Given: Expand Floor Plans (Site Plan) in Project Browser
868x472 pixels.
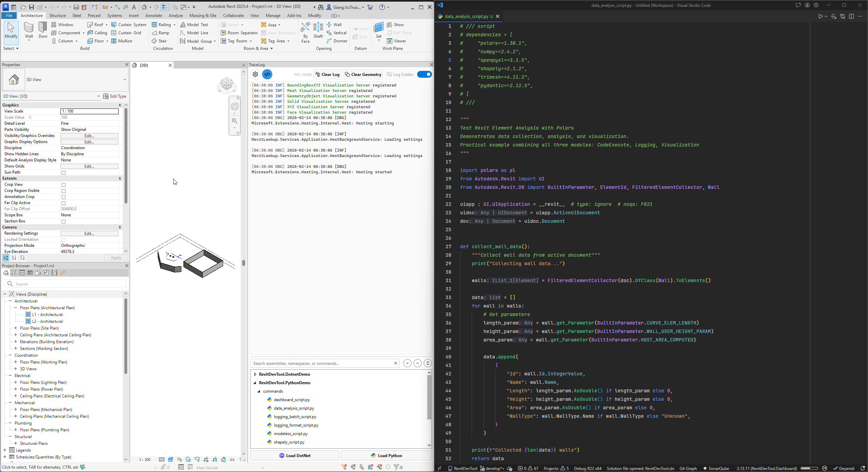Looking at the screenshot, I should [x=16, y=328].
